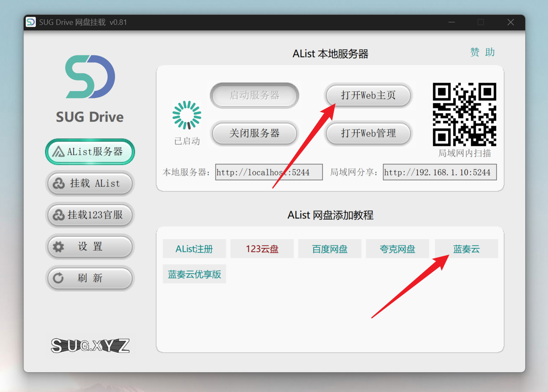Click 打开Web主页 button
The height and width of the screenshot is (392, 548).
[x=368, y=96]
